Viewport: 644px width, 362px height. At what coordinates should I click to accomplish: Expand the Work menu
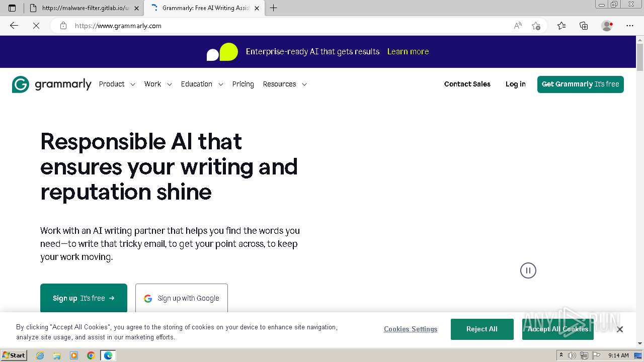point(158,84)
